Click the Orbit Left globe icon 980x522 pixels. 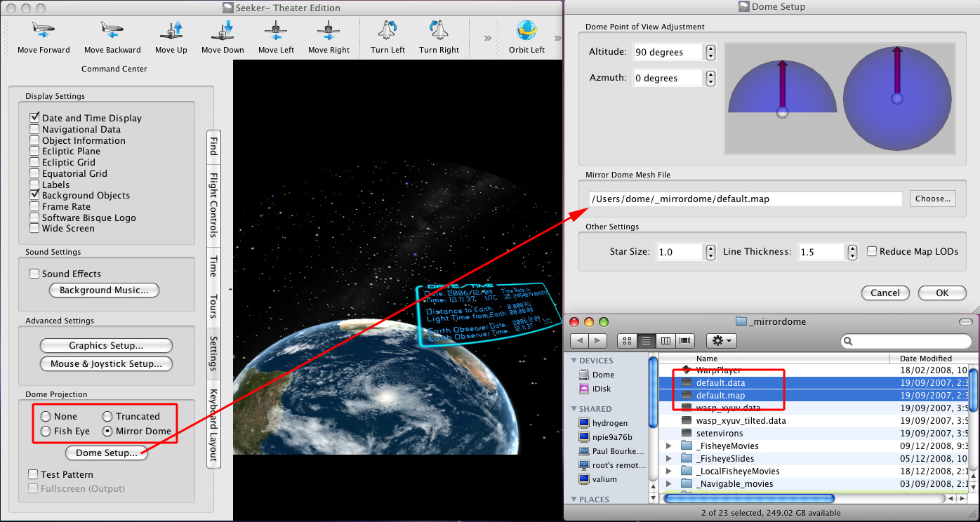coord(527,31)
